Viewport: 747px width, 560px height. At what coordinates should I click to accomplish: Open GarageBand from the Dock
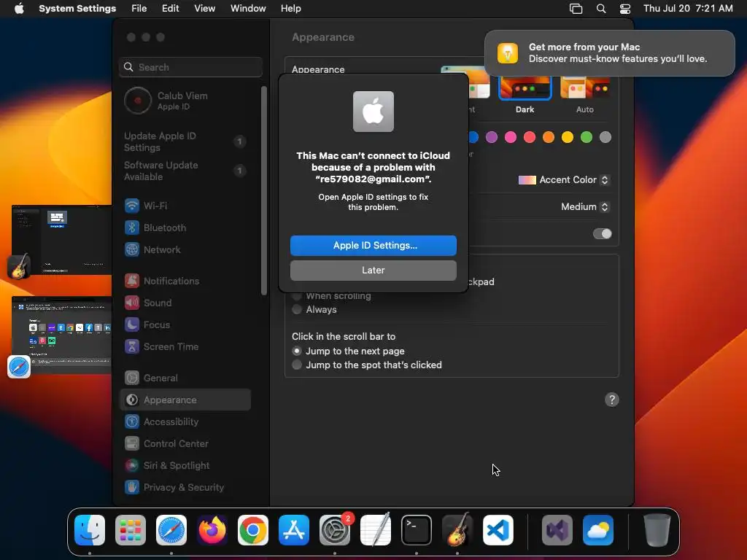tap(457, 530)
